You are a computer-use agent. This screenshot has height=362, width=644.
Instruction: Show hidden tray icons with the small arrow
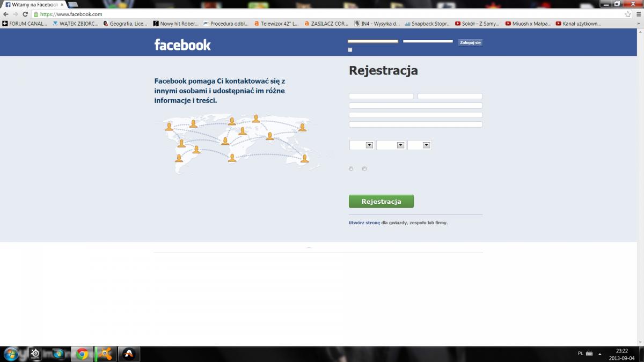(x=600, y=354)
